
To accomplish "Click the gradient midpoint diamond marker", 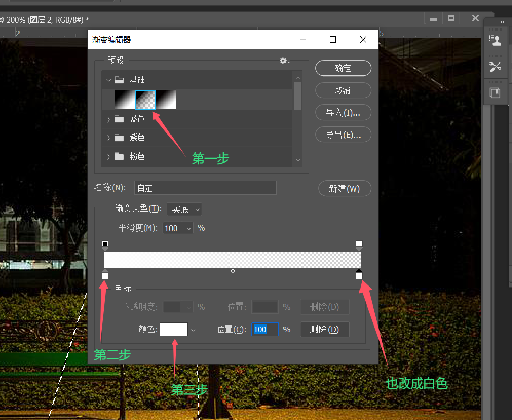I will tap(233, 271).
